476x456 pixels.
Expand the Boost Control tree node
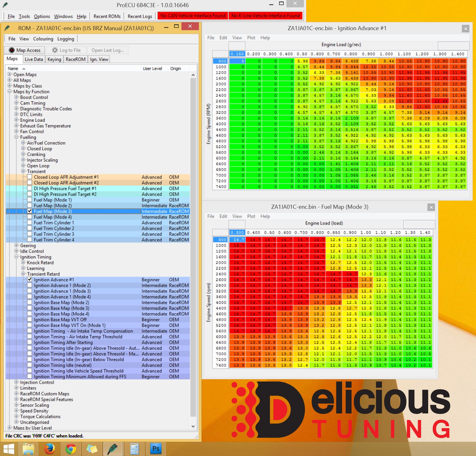[x=16, y=97]
